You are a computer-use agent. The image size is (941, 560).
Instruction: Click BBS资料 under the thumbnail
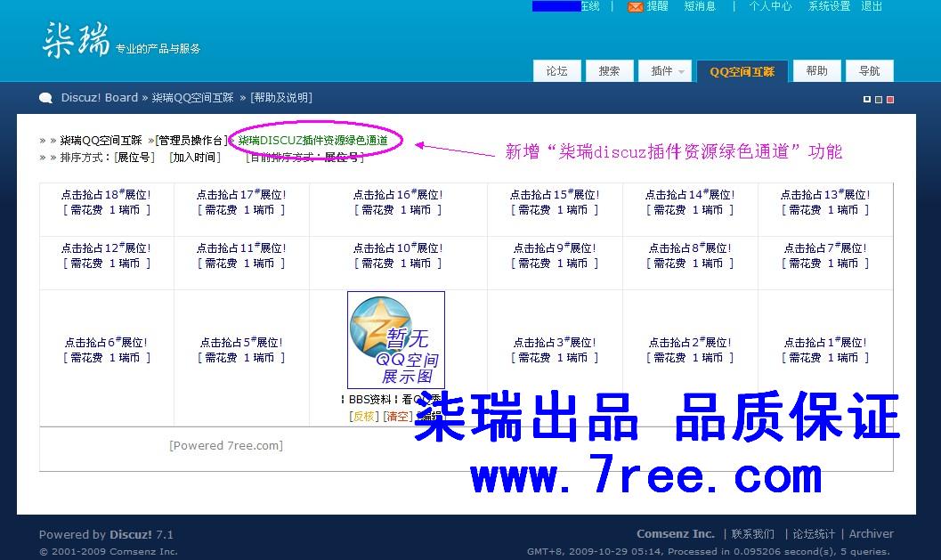(x=369, y=399)
